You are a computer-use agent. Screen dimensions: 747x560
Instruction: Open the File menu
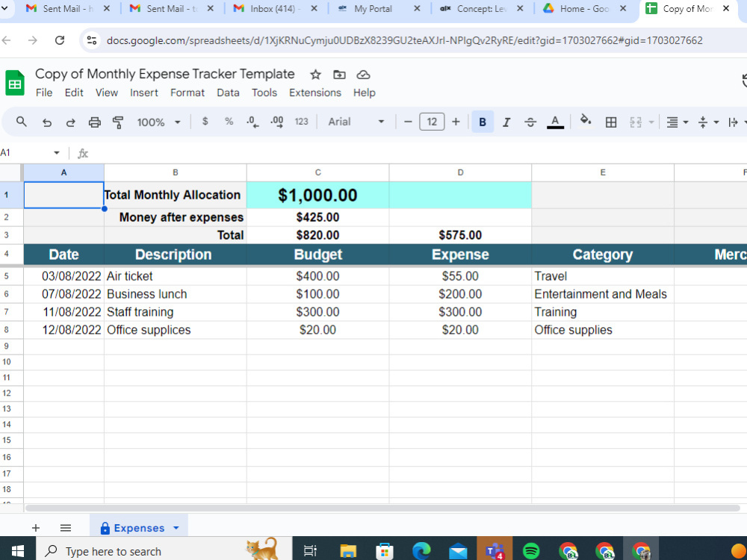click(x=44, y=93)
